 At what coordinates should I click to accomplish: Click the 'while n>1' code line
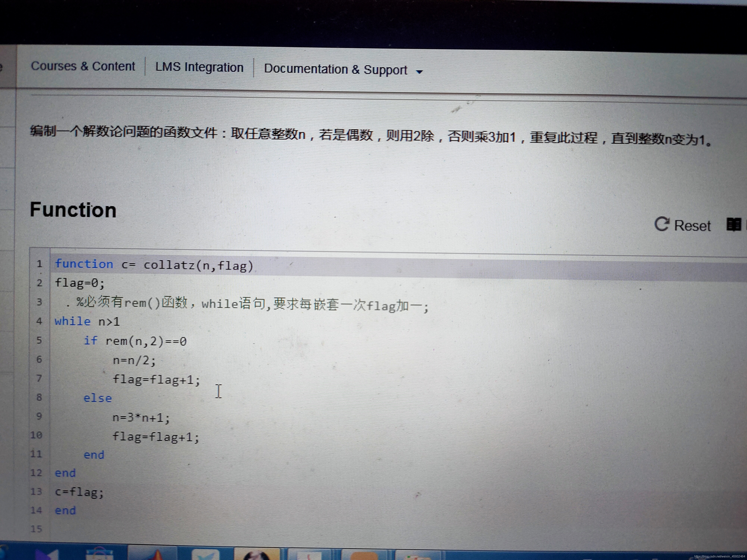pyautogui.click(x=87, y=321)
